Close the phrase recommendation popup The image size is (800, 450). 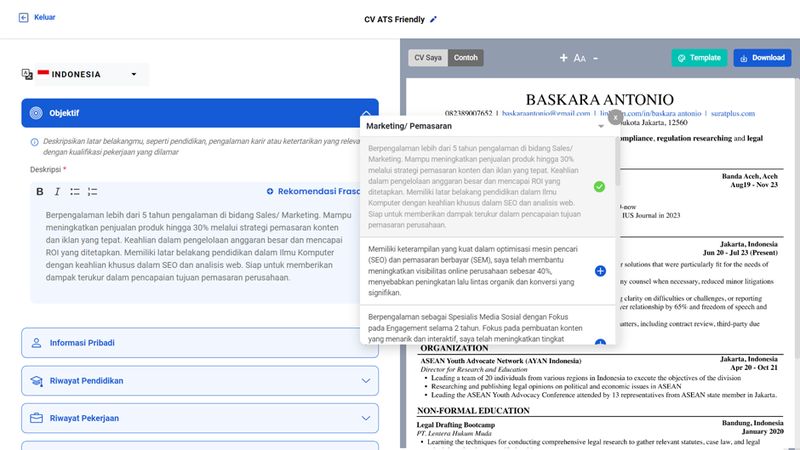coord(616,118)
